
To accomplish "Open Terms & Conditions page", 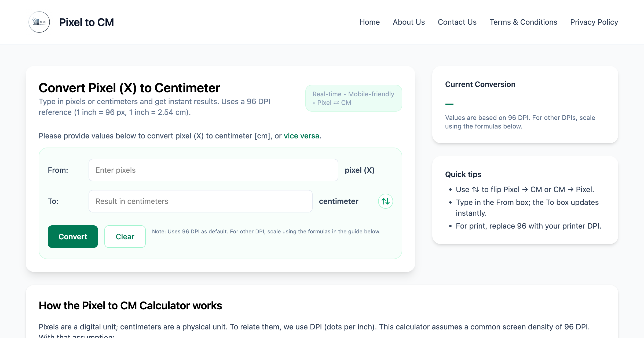I will click(523, 22).
